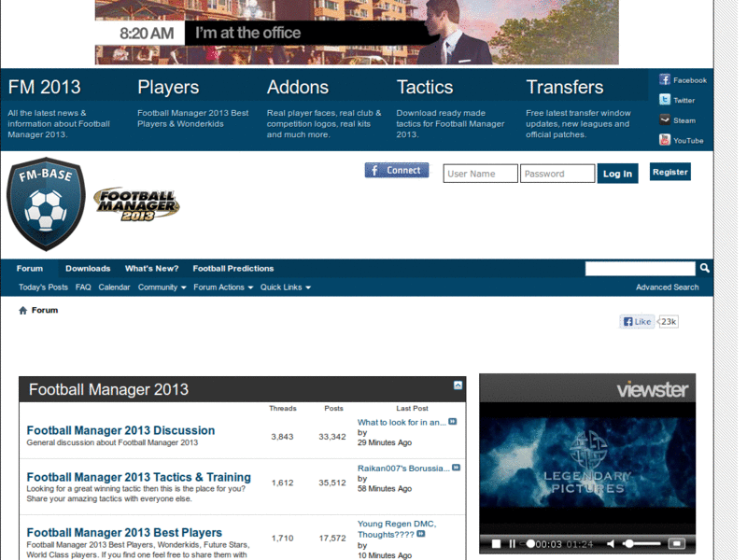
Task: Click the FM-Base shield logo
Action: tap(46, 203)
